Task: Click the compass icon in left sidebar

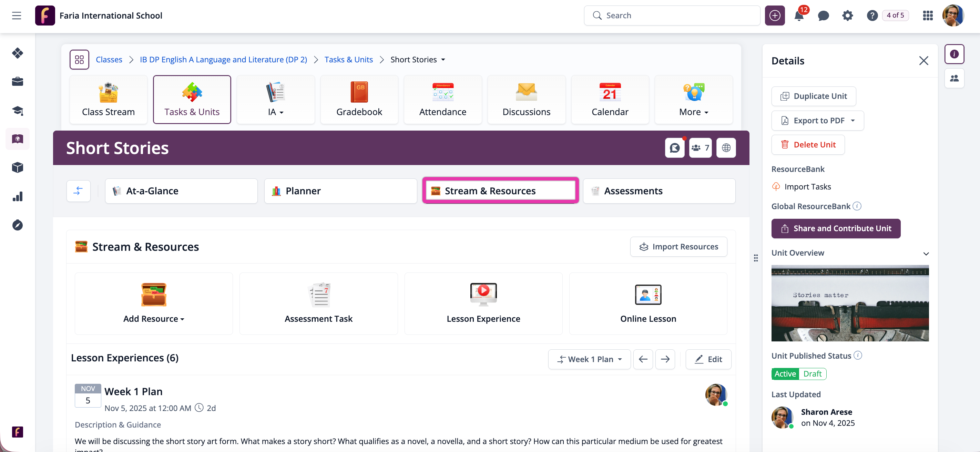Action: (18, 225)
